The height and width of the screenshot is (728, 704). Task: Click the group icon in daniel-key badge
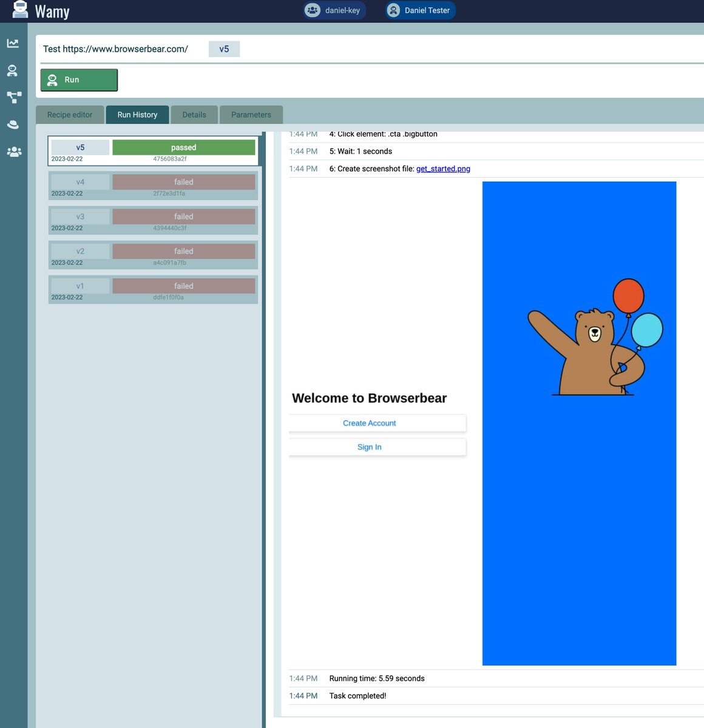click(313, 10)
